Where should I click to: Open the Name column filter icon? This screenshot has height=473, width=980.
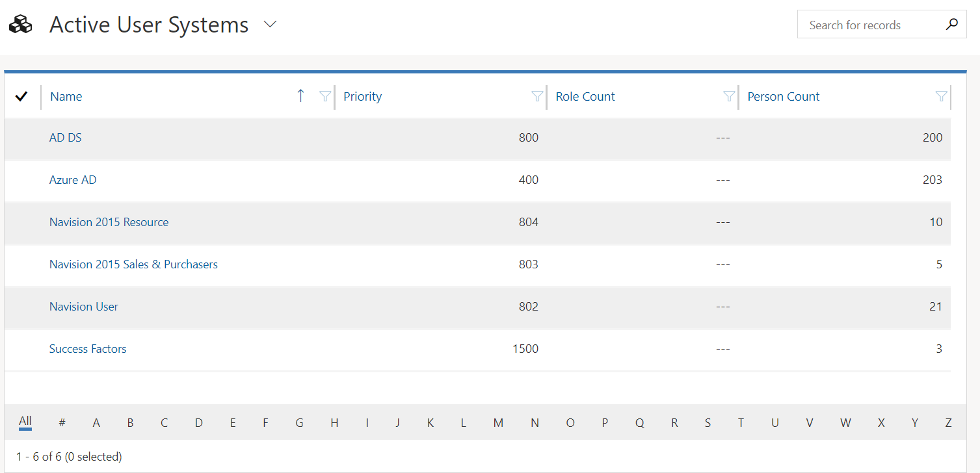coord(325,96)
